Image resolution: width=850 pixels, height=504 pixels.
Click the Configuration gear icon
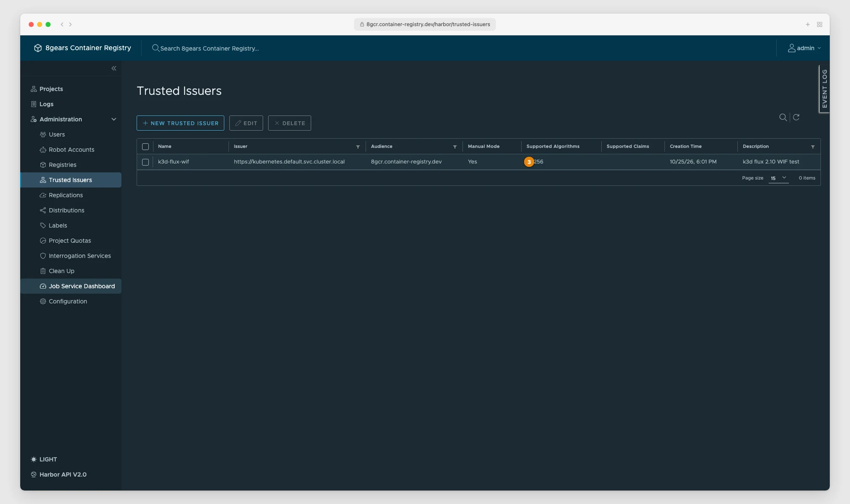[43, 301]
